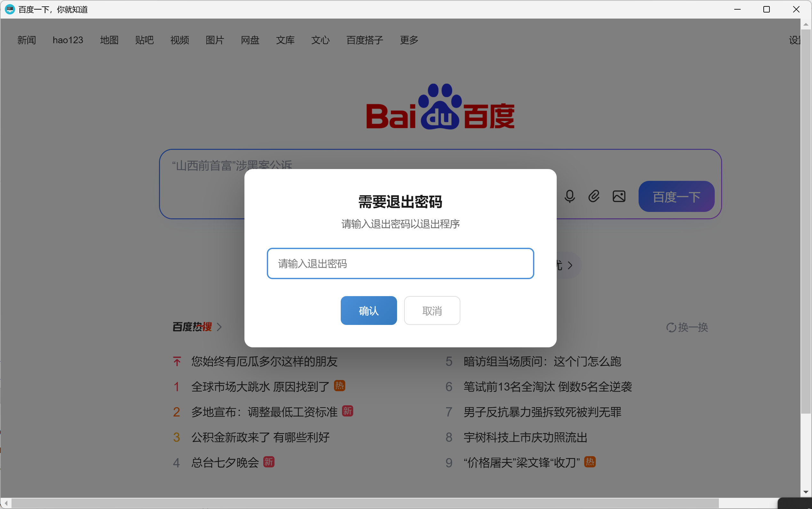The width and height of the screenshot is (812, 509).
Task: Open 宇树科技上市庆功照流出
Action: 525,437
